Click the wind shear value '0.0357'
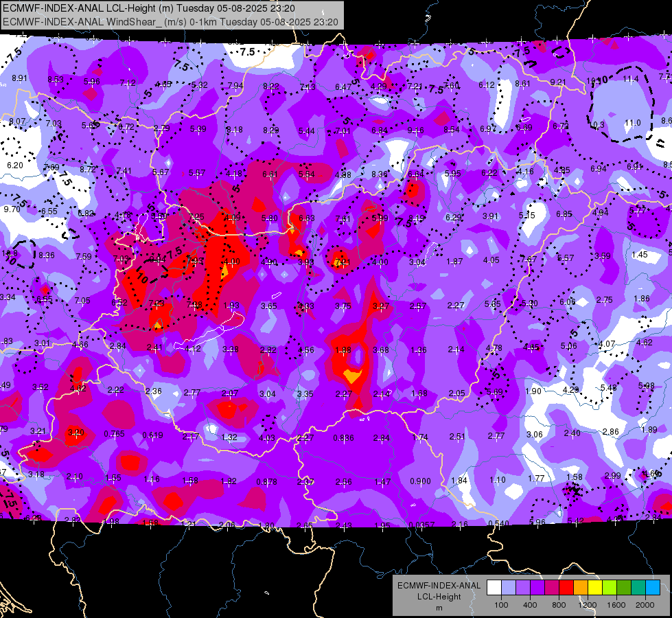The image size is (672, 618). click(x=421, y=525)
